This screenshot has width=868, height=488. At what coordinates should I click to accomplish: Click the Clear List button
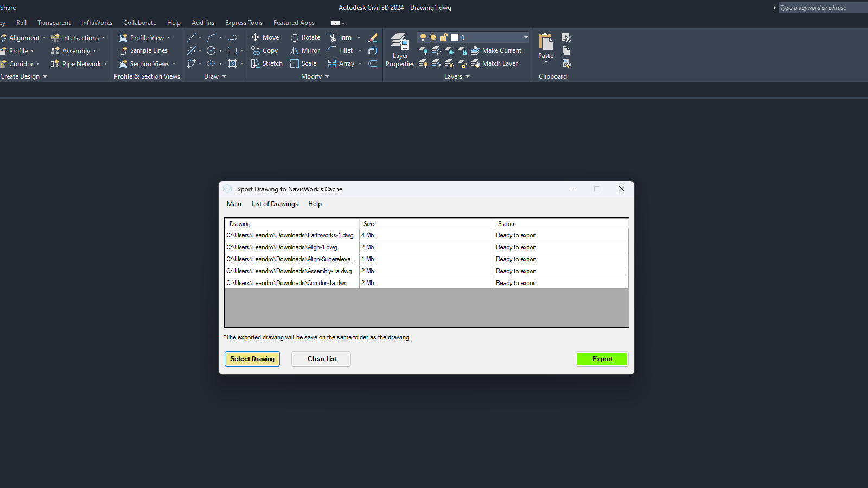(321, 359)
